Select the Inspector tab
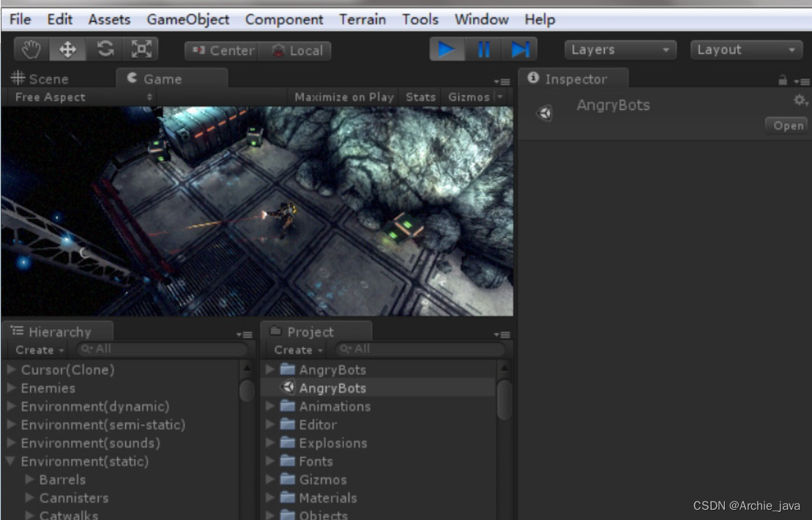 pos(574,78)
